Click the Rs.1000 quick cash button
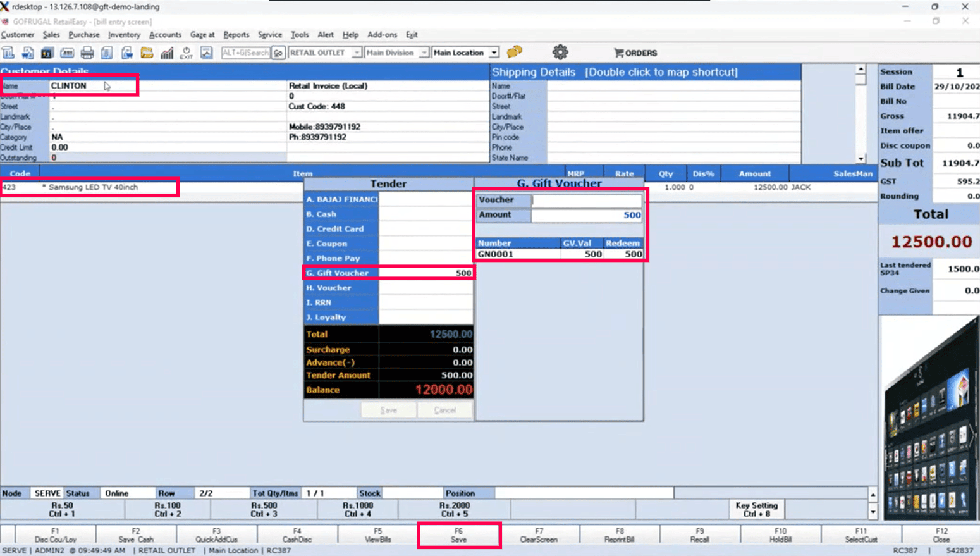 pos(358,510)
